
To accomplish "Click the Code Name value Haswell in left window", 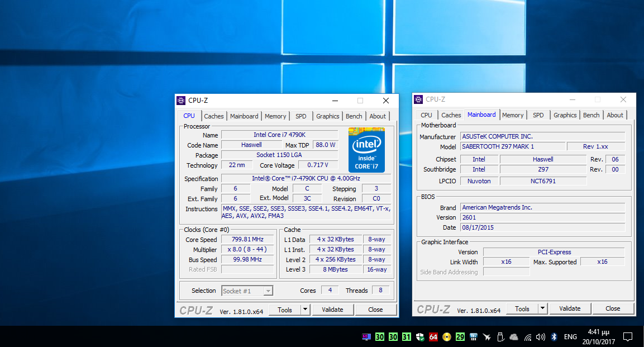I will click(x=251, y=145).
